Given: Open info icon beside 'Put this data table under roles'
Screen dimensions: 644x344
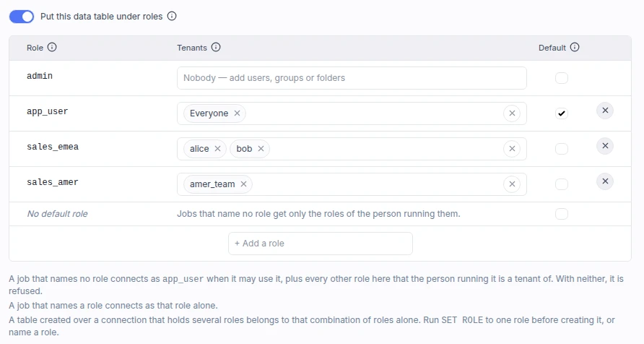Looking at the screenshot, I should [x=172, y=16].
